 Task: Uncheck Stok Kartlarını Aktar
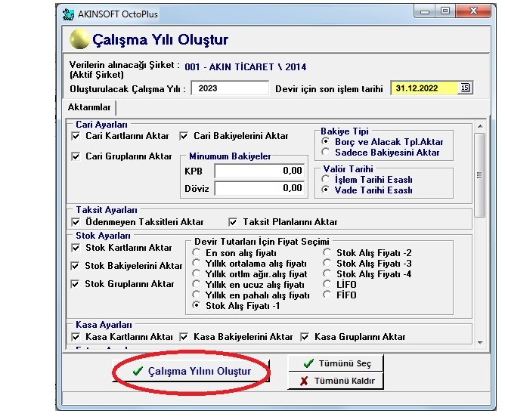76,248
